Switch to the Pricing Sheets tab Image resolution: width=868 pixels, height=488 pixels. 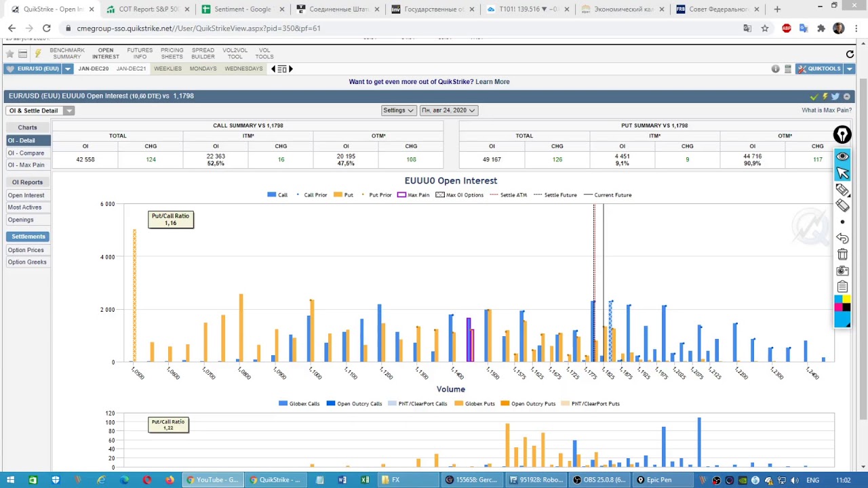[172, 54]
